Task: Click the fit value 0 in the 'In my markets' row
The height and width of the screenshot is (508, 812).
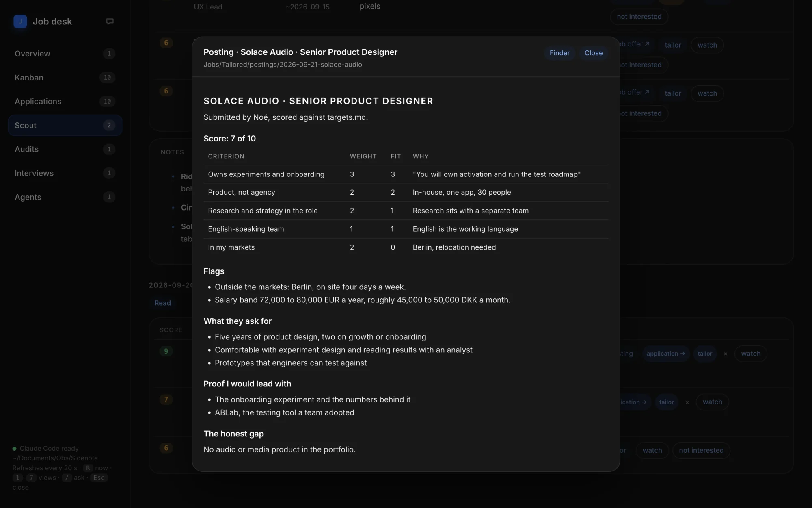Action: (393, 247)
